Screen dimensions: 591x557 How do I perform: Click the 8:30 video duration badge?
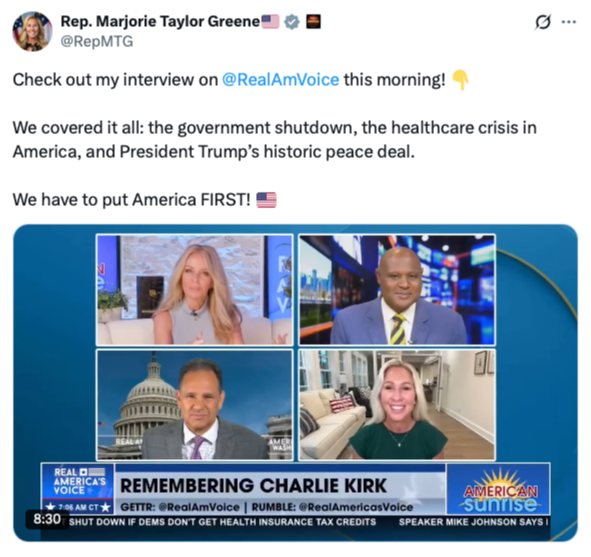click(x=47, y=519)
